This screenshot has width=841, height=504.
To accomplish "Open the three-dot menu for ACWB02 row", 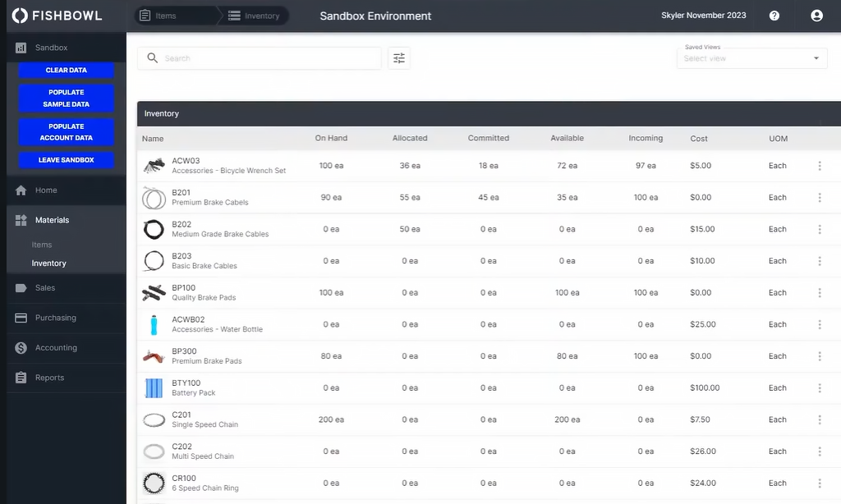I will 820,324.
